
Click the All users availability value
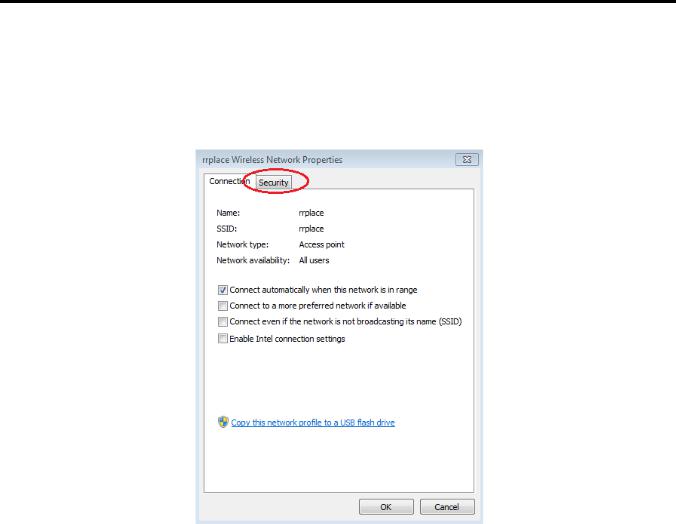tap(314, 260)
